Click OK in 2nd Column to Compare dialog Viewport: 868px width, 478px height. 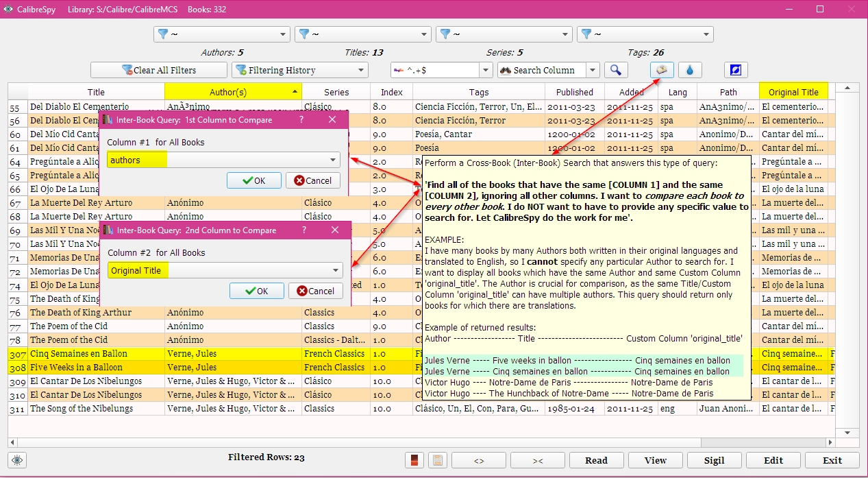[257, 291]
